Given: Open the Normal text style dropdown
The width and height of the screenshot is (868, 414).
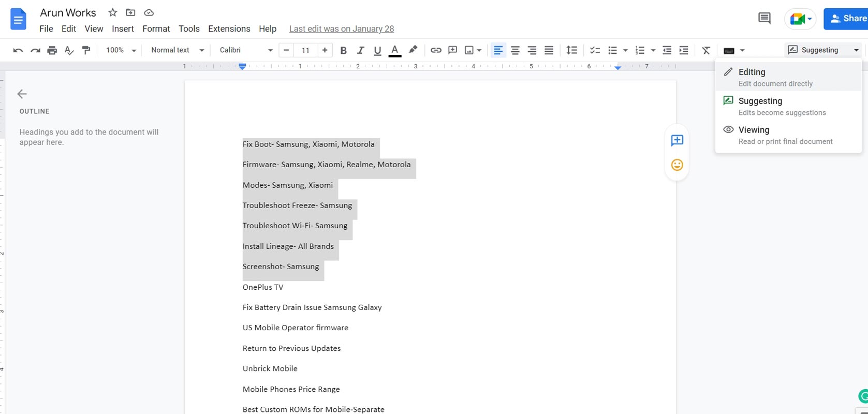Looking at the screenshot, I should pyautogui.click(x=178, y=50).
